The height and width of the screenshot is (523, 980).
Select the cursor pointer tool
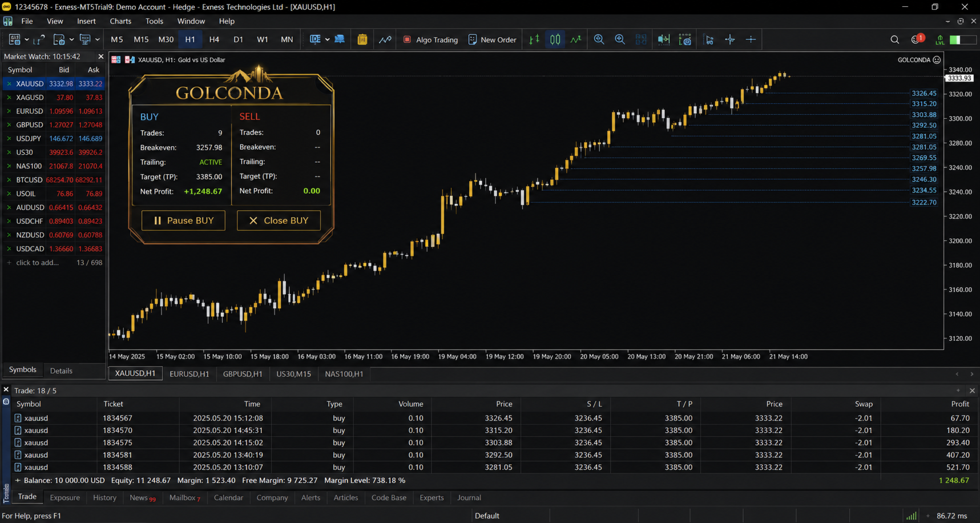pos(709,39)
